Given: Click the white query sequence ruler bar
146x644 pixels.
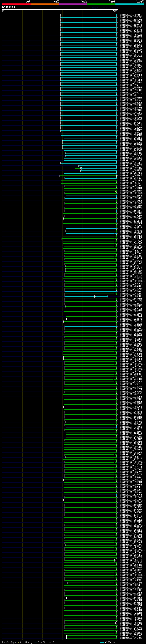Looking at the screenshot, I should click(60, 10).
